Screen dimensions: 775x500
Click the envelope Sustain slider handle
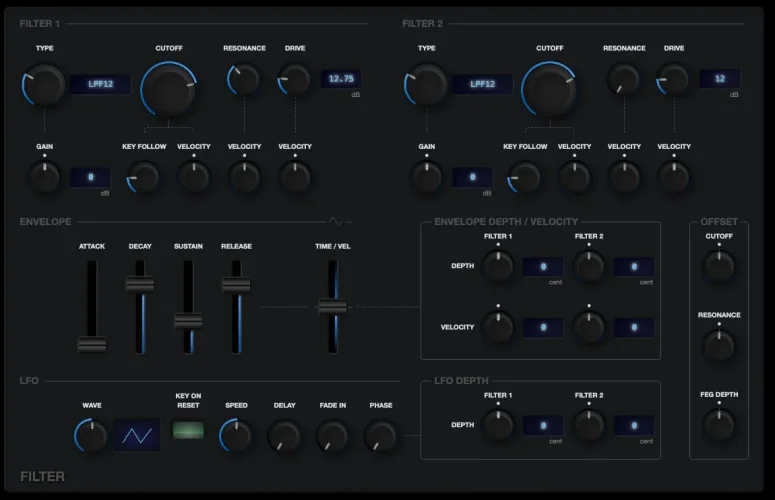coord(188,321)
